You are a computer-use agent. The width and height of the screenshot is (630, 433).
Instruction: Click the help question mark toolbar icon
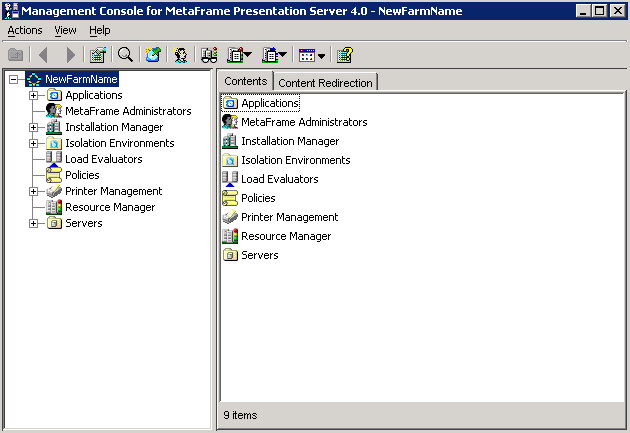point(345,55)
